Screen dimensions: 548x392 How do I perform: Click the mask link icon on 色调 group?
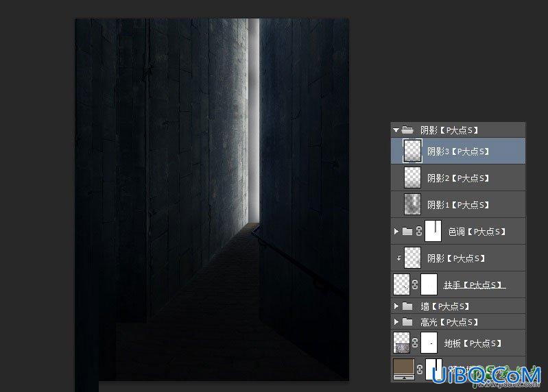point(418,231)
